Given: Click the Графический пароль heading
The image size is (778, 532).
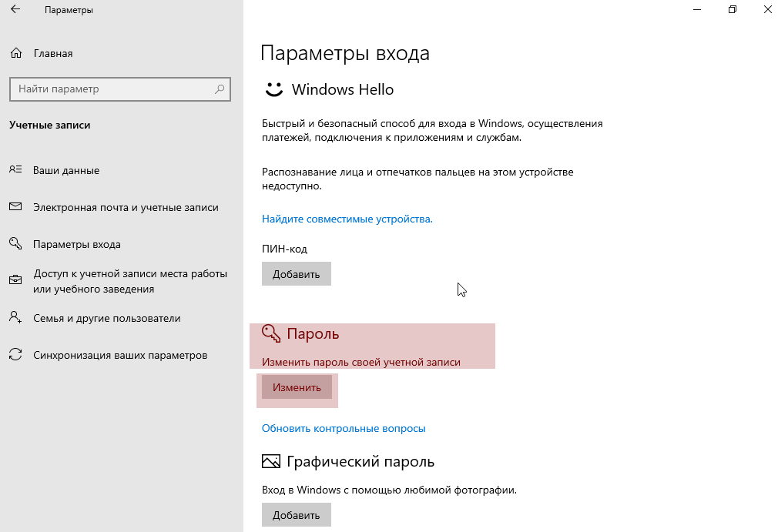Looking at the screenshot, I should pyautogui.click(x=360, y=462).
